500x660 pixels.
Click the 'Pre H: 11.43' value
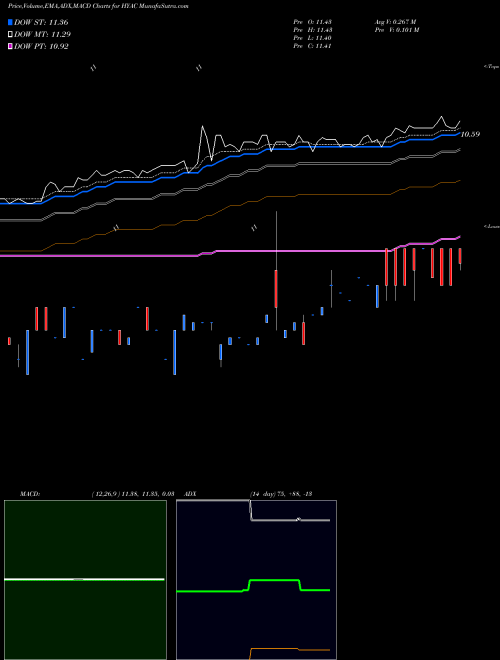313,30
